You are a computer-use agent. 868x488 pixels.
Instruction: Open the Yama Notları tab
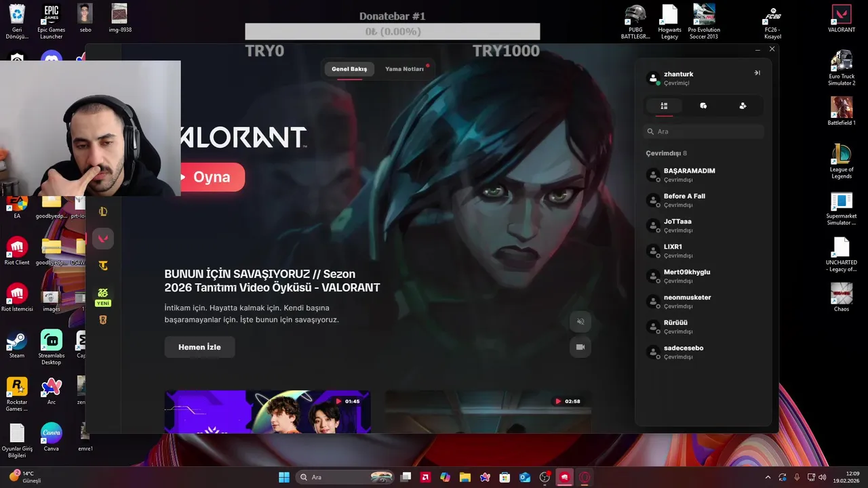(x=404, y=69)
